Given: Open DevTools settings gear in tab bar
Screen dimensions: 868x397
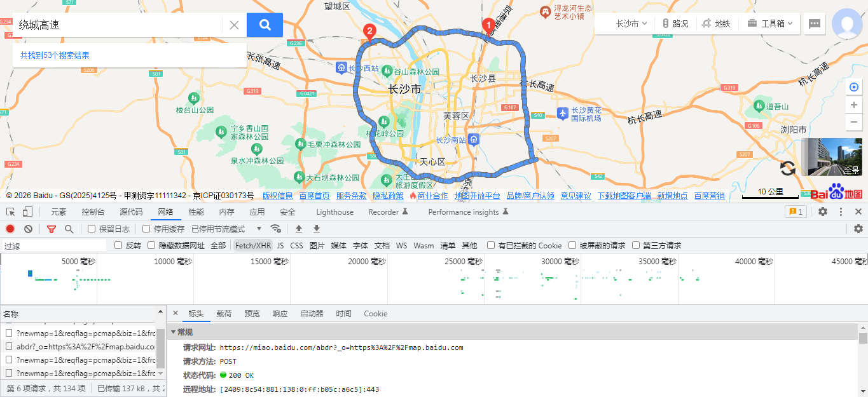Looking at the screenshot, I should click(x=823, y=212).
